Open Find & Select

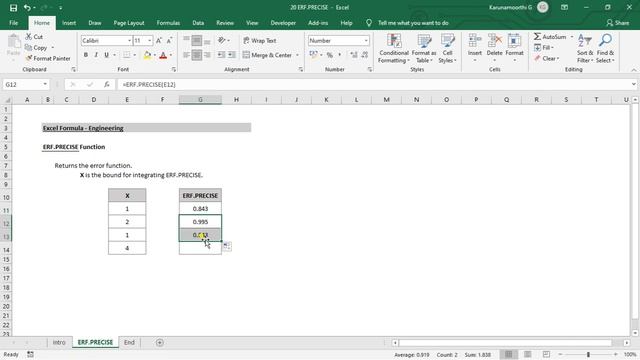point(605,49)
